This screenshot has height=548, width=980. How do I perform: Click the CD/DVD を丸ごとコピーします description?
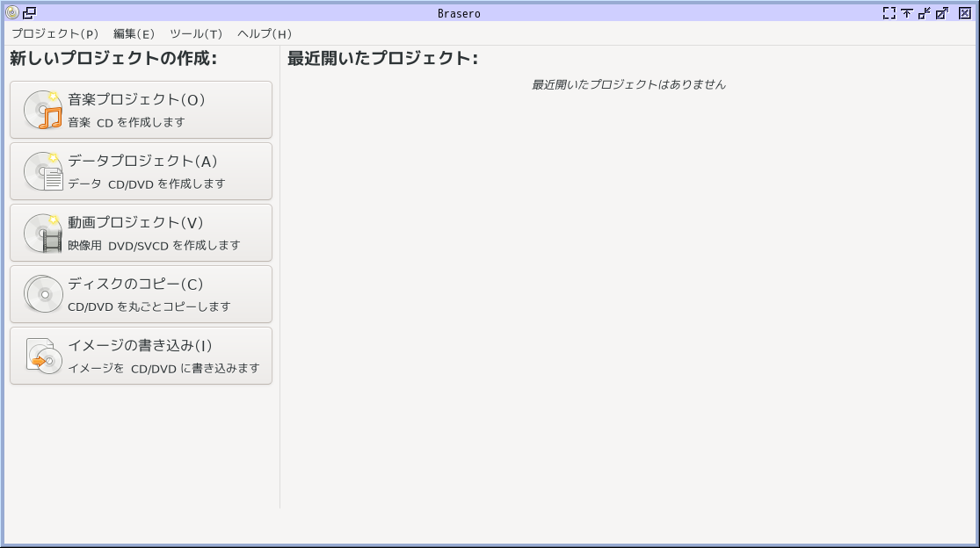pyautogui.click(x=149, y=306)
